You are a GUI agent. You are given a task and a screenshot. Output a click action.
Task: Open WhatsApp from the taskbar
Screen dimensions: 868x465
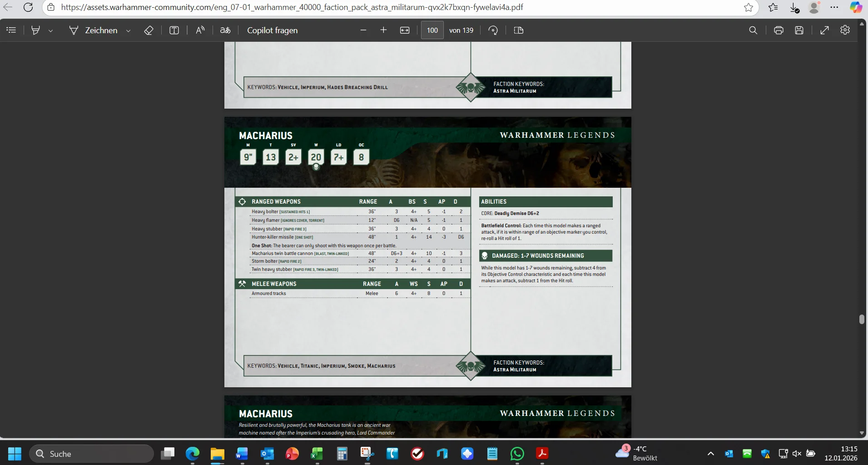point(517,454)
